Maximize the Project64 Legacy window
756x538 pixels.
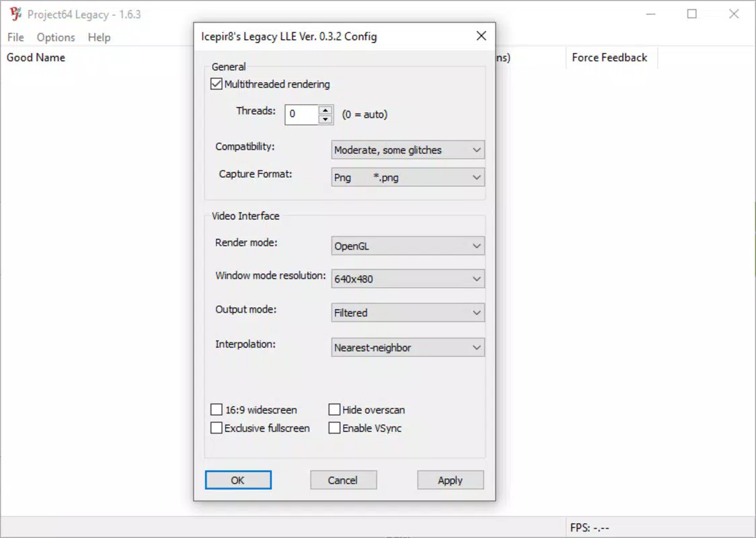pyautogui.click(x=692, y=14)
